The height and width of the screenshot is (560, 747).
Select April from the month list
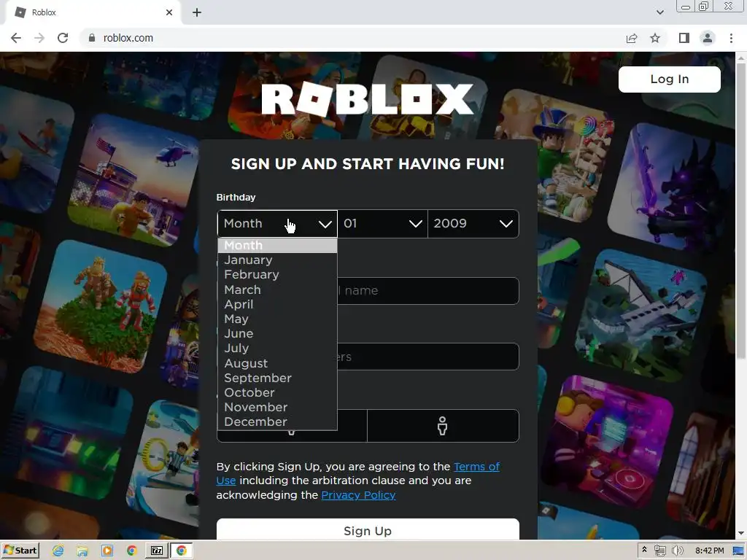click(x=277, y=304)
